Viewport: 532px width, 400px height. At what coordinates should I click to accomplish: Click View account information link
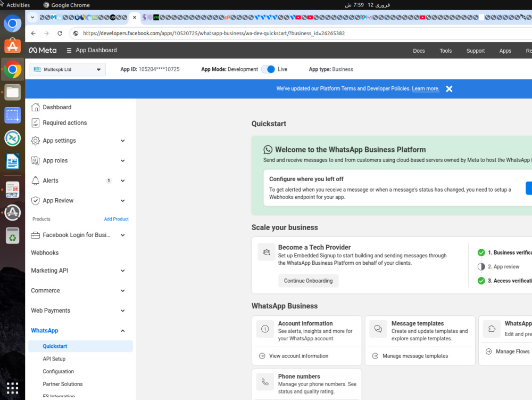(x=298, y=356)
